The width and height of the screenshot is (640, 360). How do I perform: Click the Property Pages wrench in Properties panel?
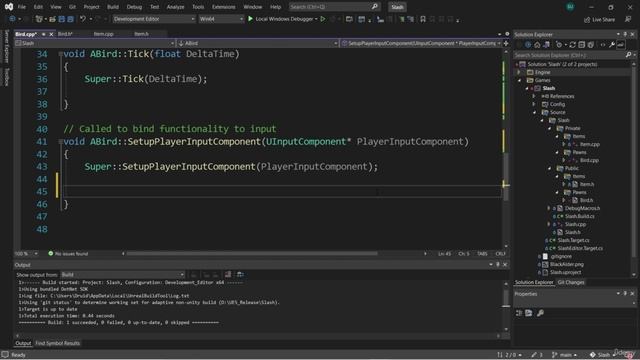pyautogui.click(x=540, y=313)
